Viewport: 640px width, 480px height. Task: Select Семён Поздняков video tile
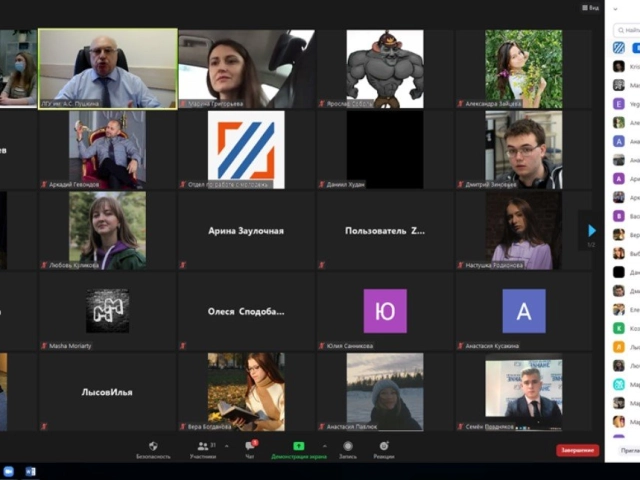[524, 391]
